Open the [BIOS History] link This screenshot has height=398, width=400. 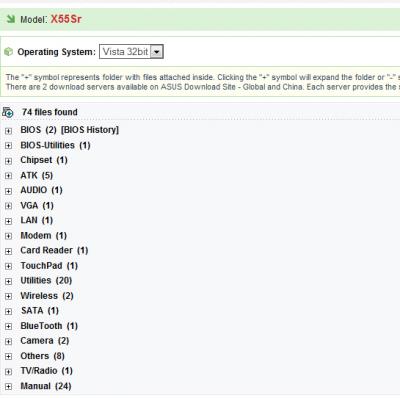[x=90, y=130]
